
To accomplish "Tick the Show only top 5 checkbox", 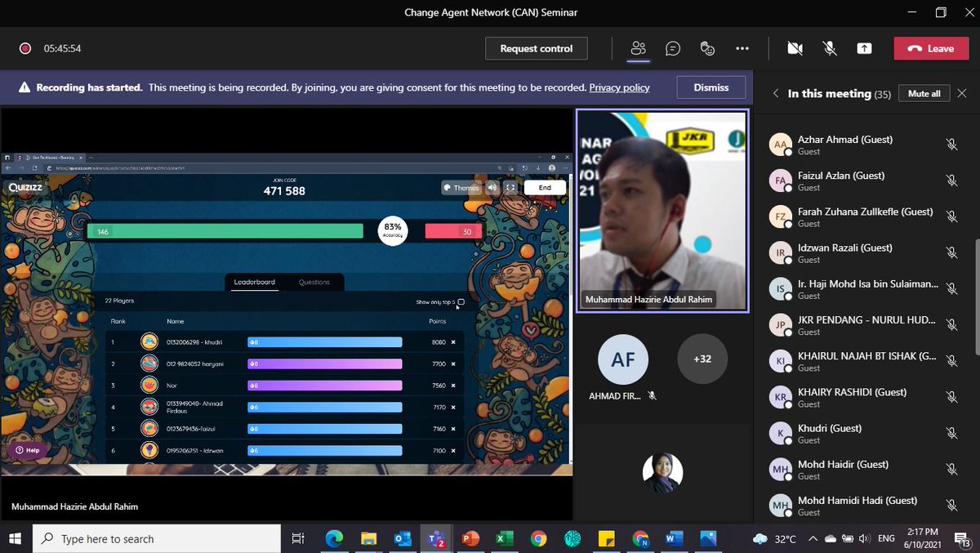I will click(461, 302).
